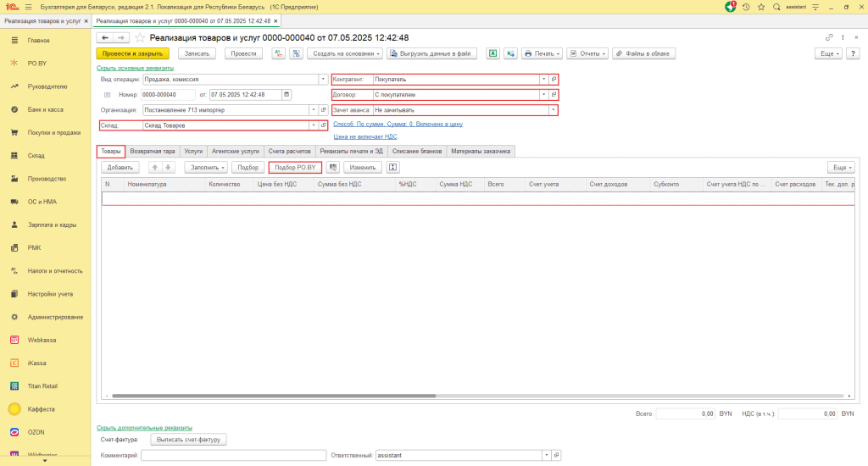868x466 pixels.
Task: Click the Скрыть основные реквизиты link
Action: point(135,68)
